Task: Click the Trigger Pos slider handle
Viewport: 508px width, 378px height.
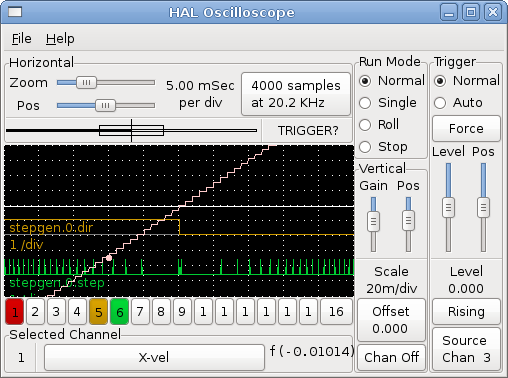Action: pos(483,208)
